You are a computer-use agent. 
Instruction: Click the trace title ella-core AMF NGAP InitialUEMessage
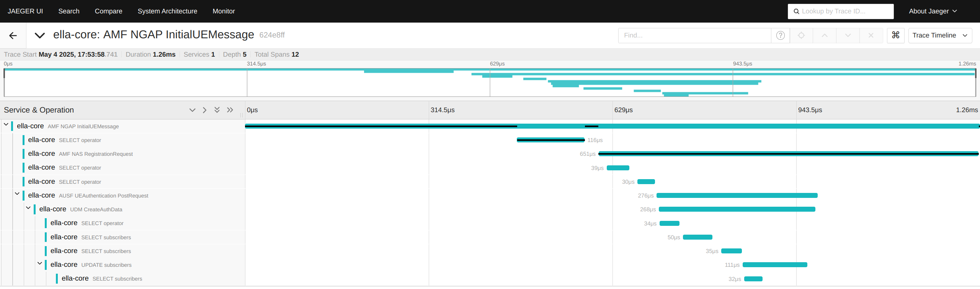tap(154, 35)
